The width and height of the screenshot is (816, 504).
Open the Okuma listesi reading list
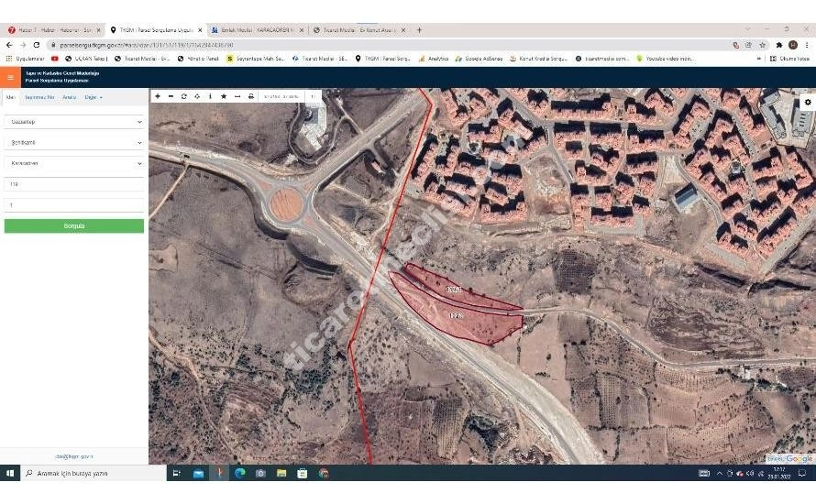(x=790, y=59)
